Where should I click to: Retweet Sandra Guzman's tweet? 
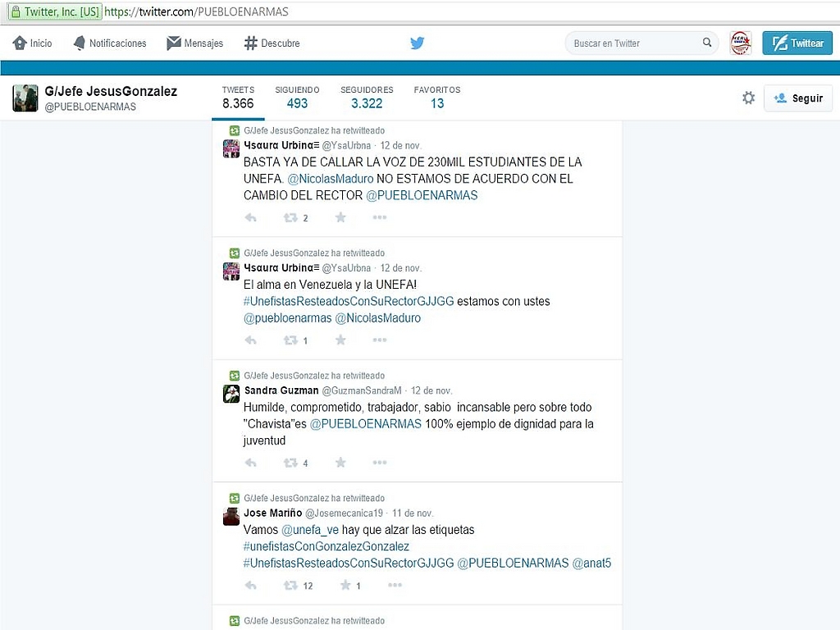pos(290,463)
